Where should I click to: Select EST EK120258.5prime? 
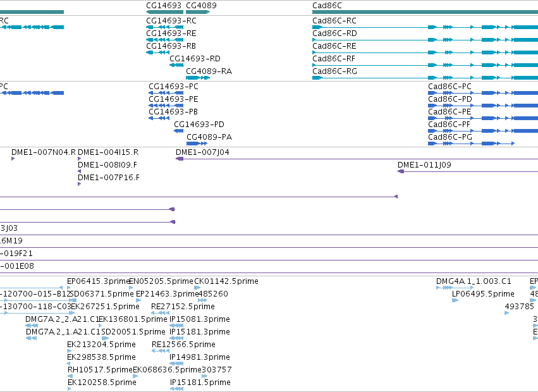pyautogui.click(x=102, y=383)
